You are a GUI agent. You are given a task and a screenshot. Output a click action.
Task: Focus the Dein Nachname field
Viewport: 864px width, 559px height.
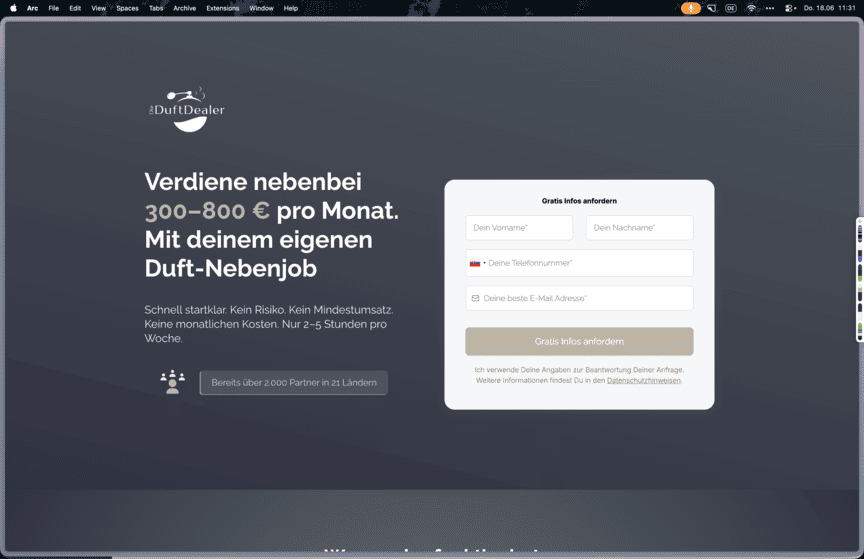(x=640, y=228)
